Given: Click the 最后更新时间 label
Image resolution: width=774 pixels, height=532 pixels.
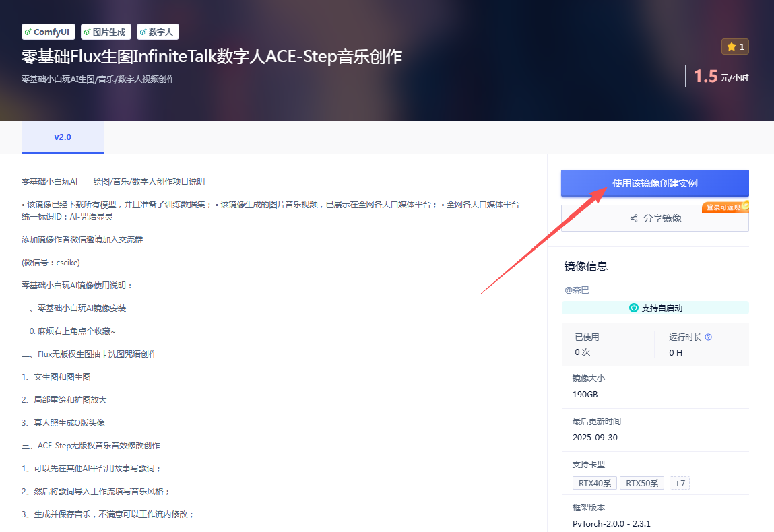Looking at the screenshot, I should 597,421.
